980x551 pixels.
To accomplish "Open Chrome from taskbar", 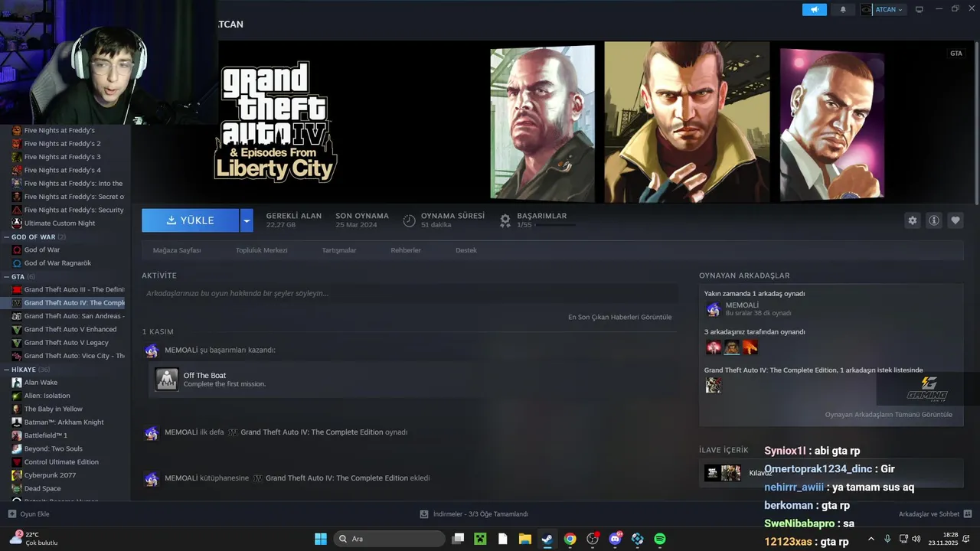I will [x=570, y=539].
